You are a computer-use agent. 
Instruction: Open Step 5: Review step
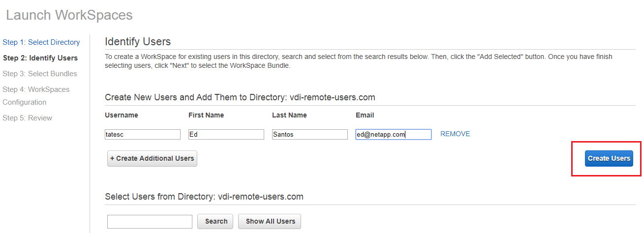tap(28, 118)
